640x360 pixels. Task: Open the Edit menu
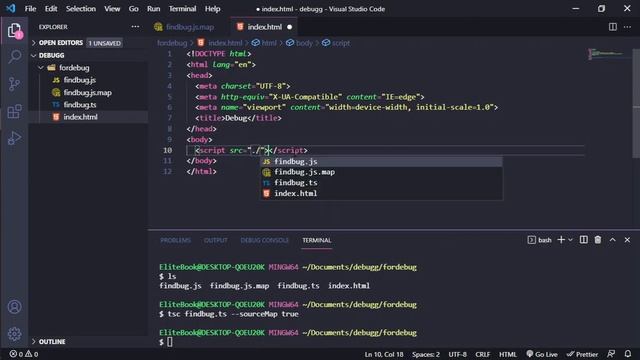(51, 9)
